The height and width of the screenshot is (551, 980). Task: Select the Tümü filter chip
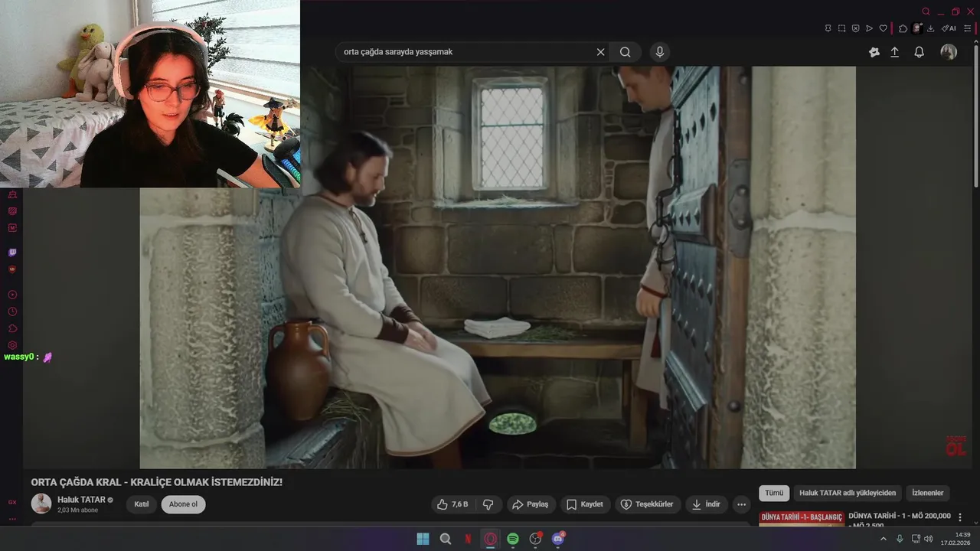tap(774, 493)
